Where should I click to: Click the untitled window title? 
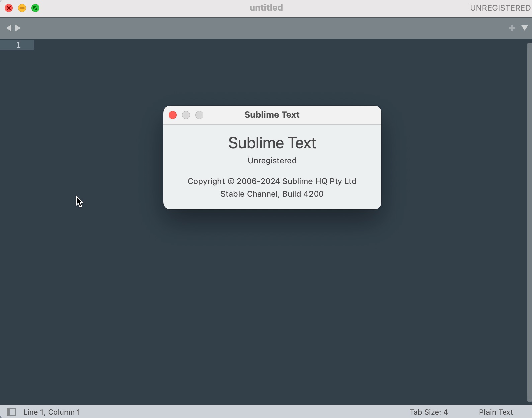coord(266,8)
